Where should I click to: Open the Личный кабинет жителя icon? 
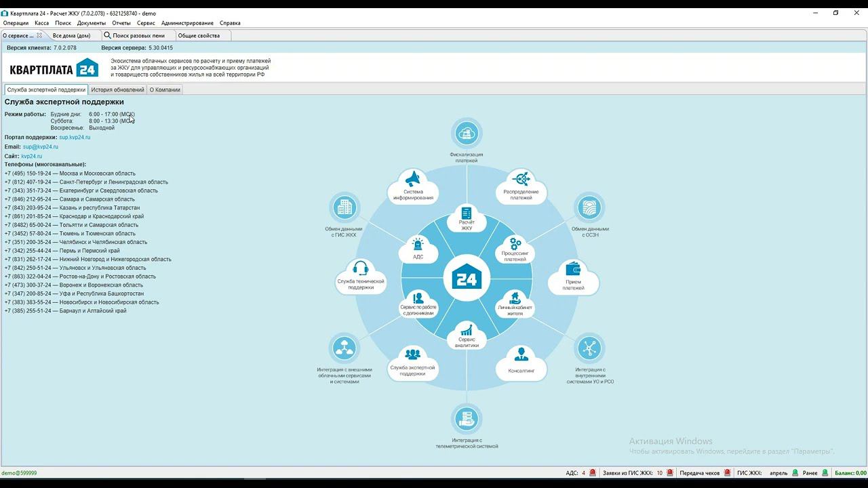515,298
